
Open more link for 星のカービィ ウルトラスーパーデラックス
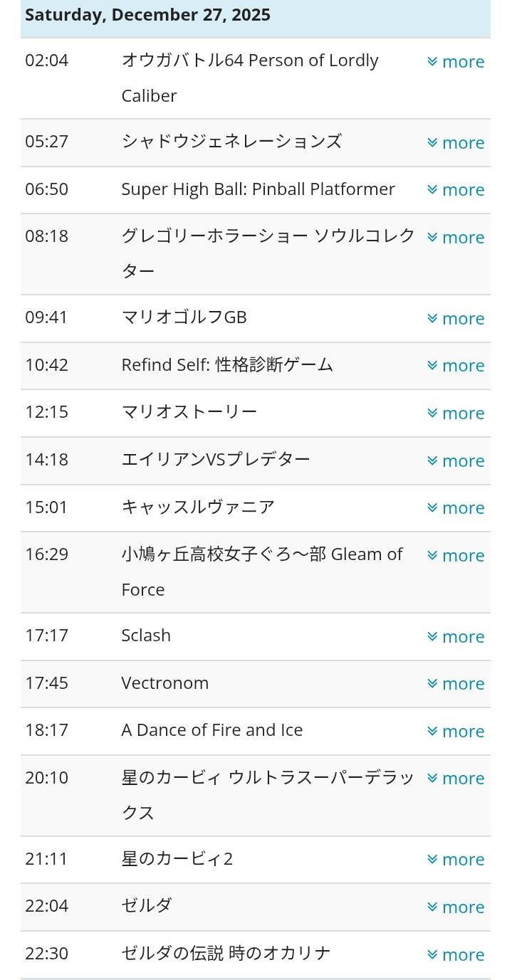[456, 779]
